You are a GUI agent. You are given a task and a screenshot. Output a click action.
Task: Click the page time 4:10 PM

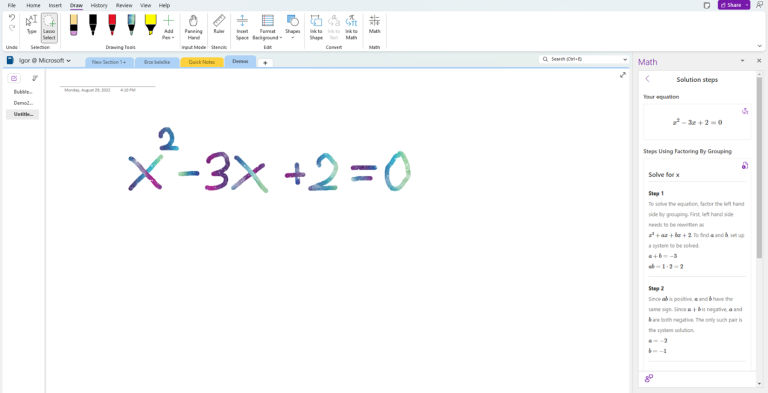tap(128, 90)
